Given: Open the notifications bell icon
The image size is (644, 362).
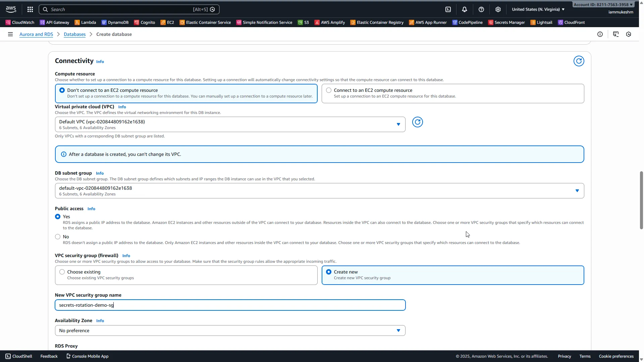Looking at the screenshot, I should 465,9.
